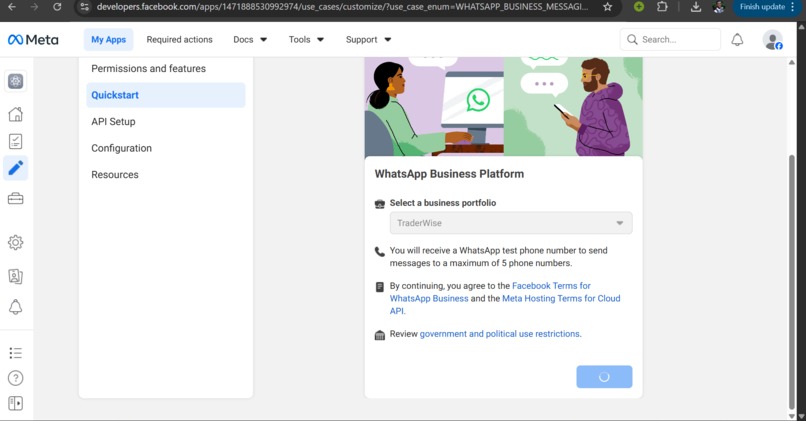Collapse the sidebar panel toggle icon
The image size is (806, 421).
15,403
